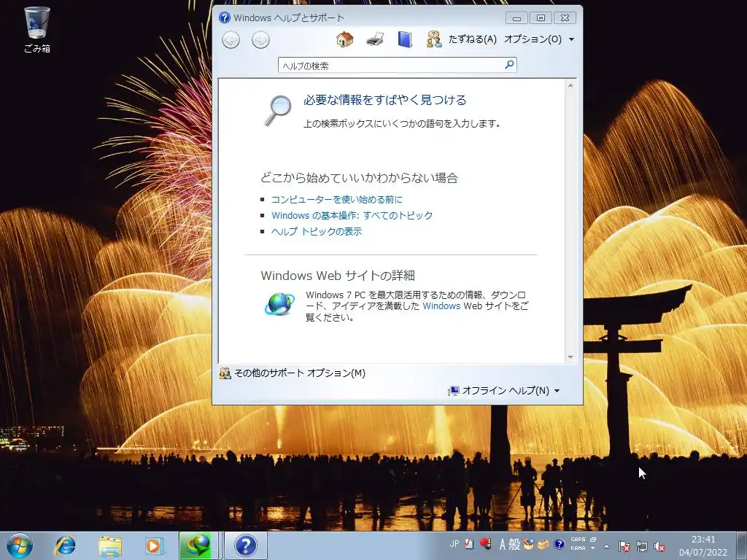Open Windows Explorer folder taskbar icon

coord(110,545)
